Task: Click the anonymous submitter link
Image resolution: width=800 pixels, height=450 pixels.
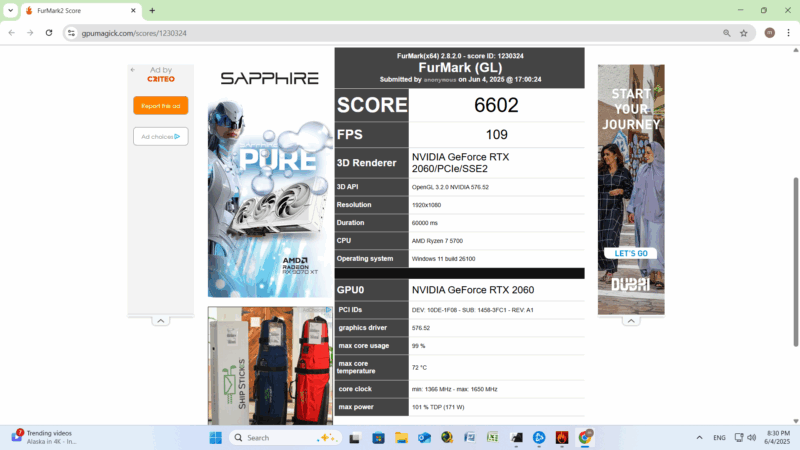Action: (440, 80)
